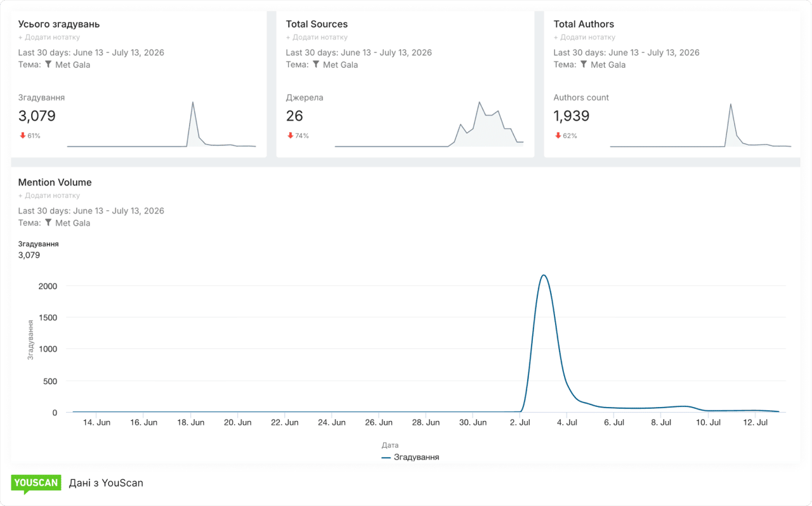The image size is (812, 506).
Task: Click the filter icon in Total Sources card
Action: click(x=316, y=64)
